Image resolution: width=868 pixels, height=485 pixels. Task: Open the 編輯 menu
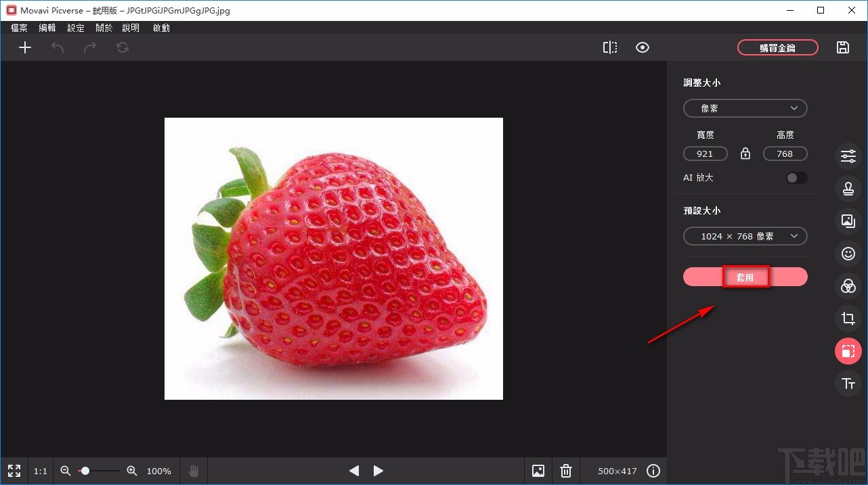click(47, 28)
